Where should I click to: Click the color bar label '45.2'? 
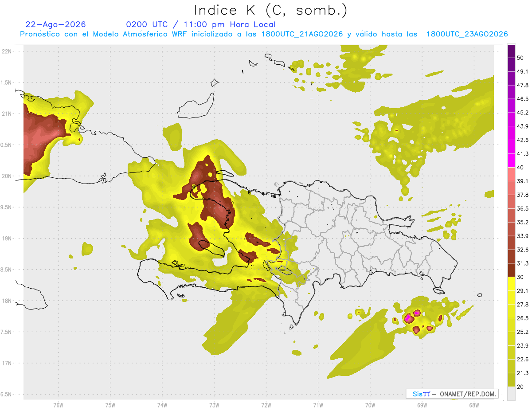pyautogui.click(x=523, y=113)
